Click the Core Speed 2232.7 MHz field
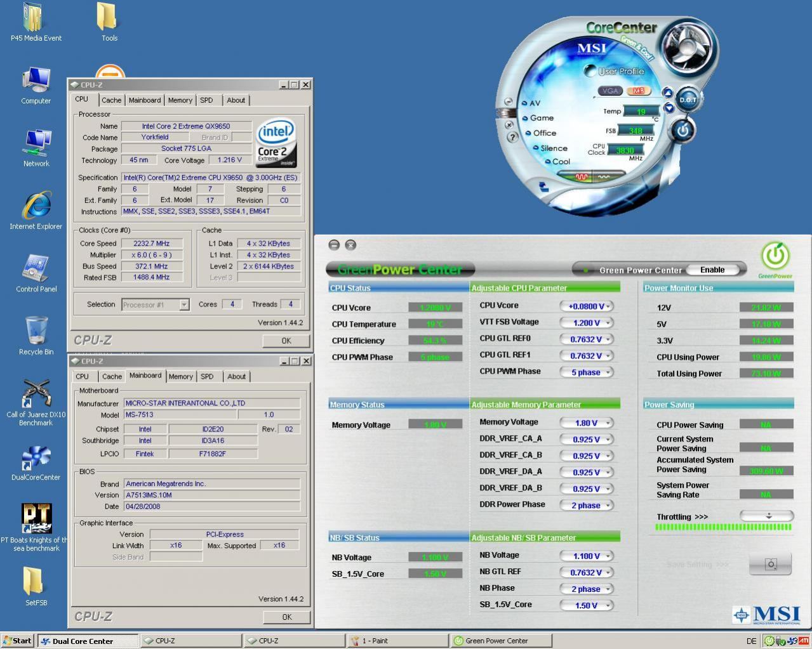The width and height of the screenshot is (812, 649). pyautogui.click(x=152, y=244)
